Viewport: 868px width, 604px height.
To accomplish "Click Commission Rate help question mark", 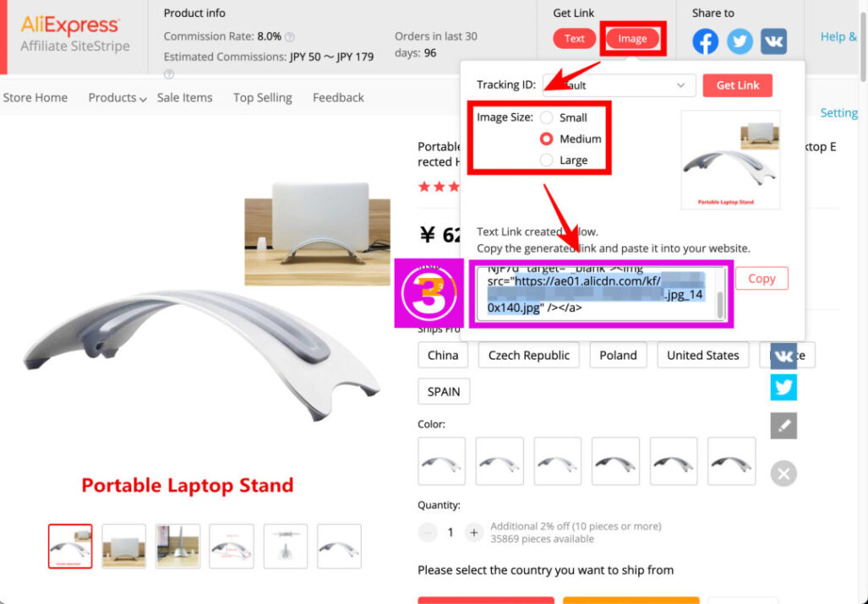I will pos(289,37).
